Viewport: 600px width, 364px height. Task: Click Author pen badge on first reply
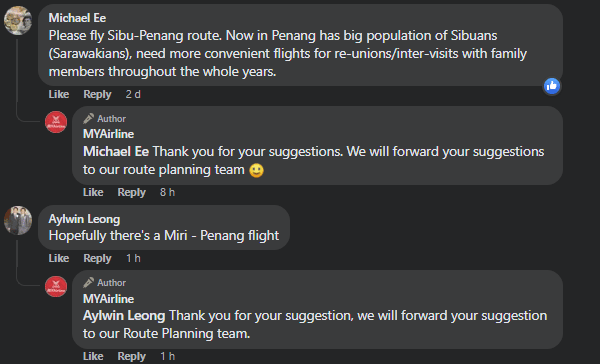tap(88, 119)
